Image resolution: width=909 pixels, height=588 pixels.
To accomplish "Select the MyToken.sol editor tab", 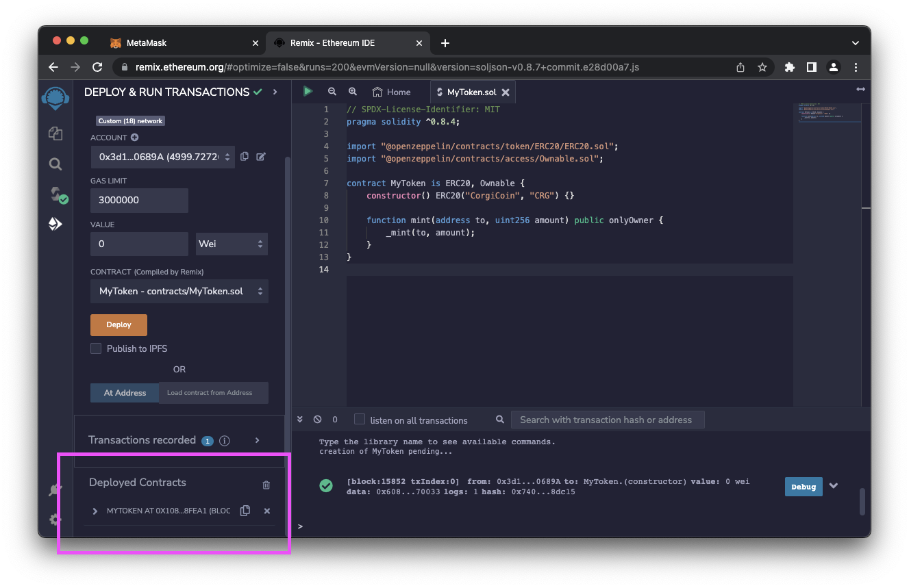I will (472, 92).
